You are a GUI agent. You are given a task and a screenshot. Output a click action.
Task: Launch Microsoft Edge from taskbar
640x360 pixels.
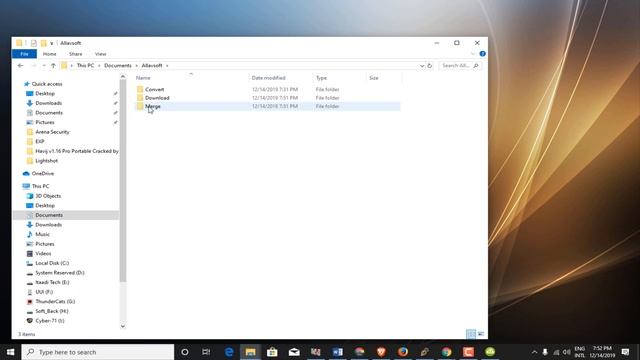pos(229,352)
